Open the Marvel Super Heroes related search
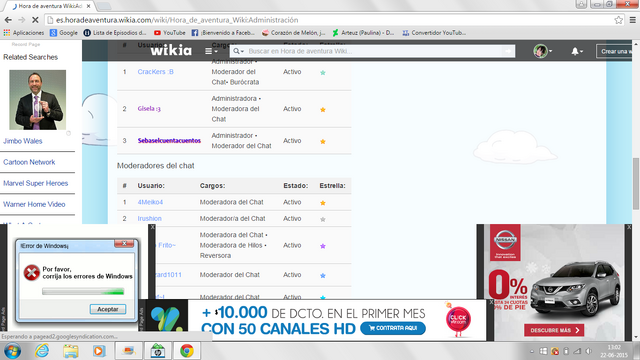Screen dimensions: 640x360 tap(36, 183)
